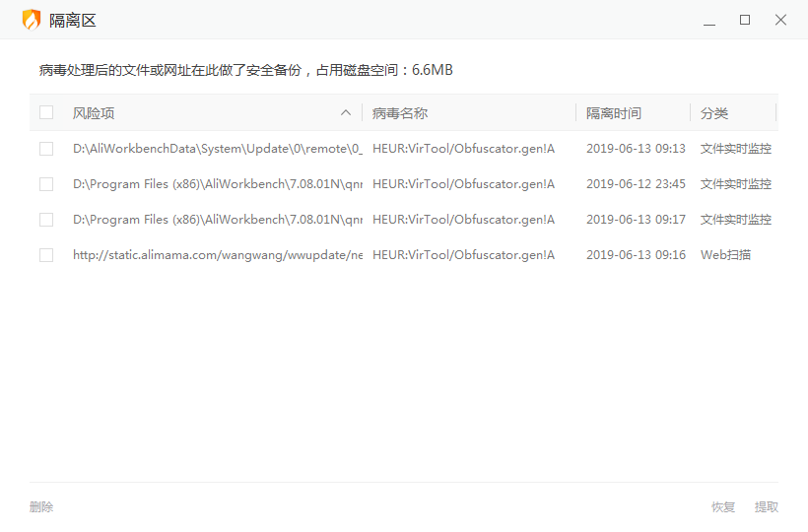Click virus name in the Web扫描 row

point(463,255)
